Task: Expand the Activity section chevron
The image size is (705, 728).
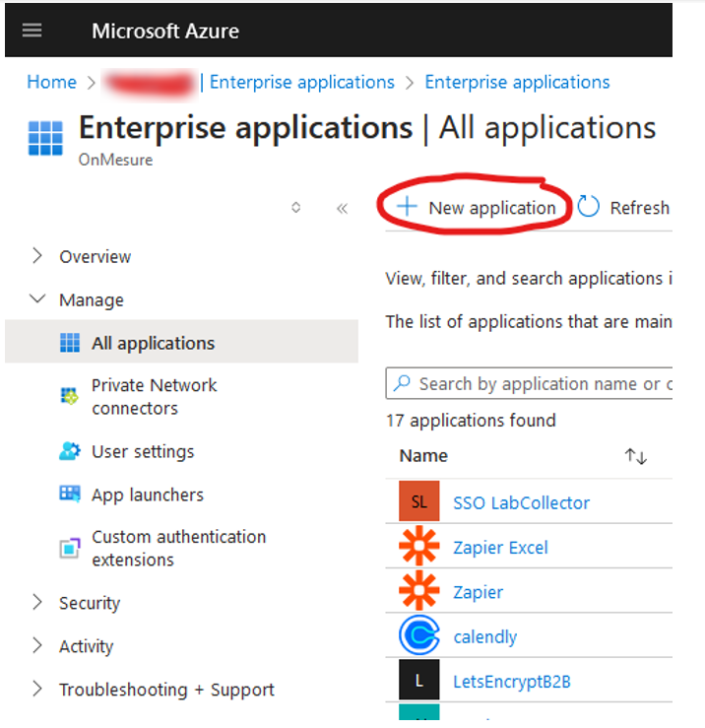Action: pyautogui.click(x=37, y=645)
